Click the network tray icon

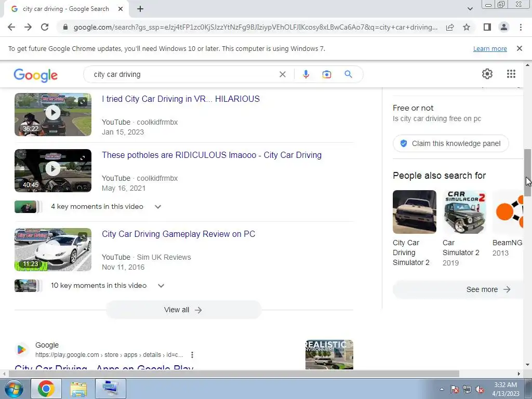click(x=467, y=390)
